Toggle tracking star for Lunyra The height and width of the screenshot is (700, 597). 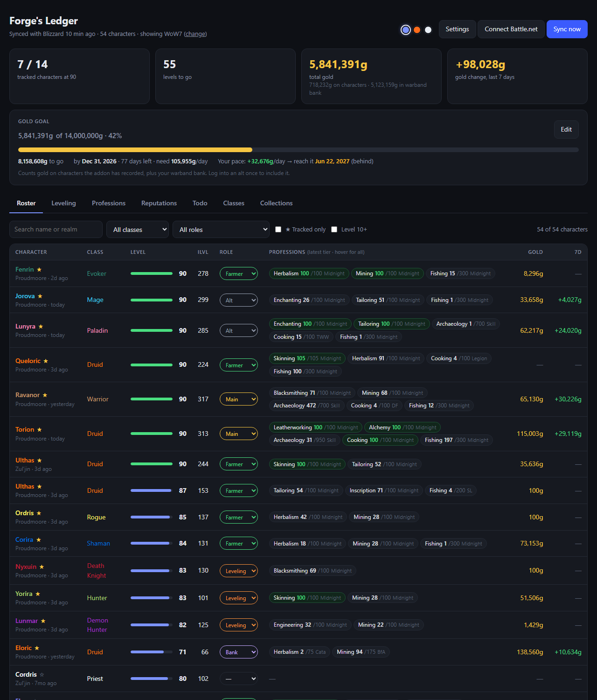(41, 327)
